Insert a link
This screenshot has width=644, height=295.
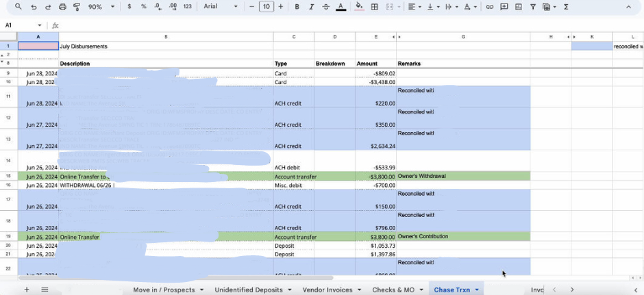pos(489,7)
